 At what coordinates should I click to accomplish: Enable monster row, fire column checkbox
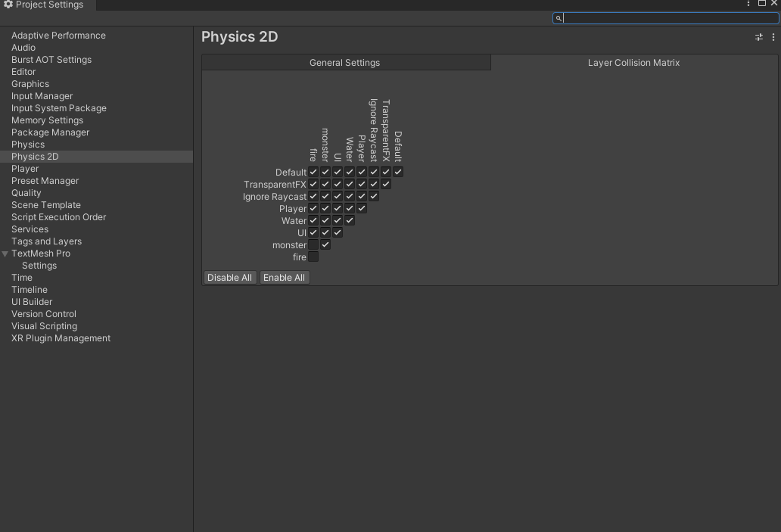(313, 244)
